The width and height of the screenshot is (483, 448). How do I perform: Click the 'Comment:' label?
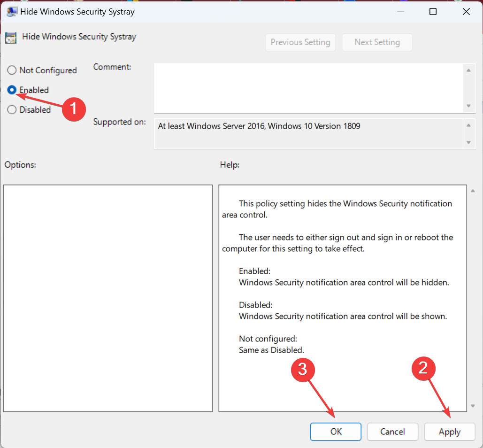pyautogui.click(x=112, y=67)
